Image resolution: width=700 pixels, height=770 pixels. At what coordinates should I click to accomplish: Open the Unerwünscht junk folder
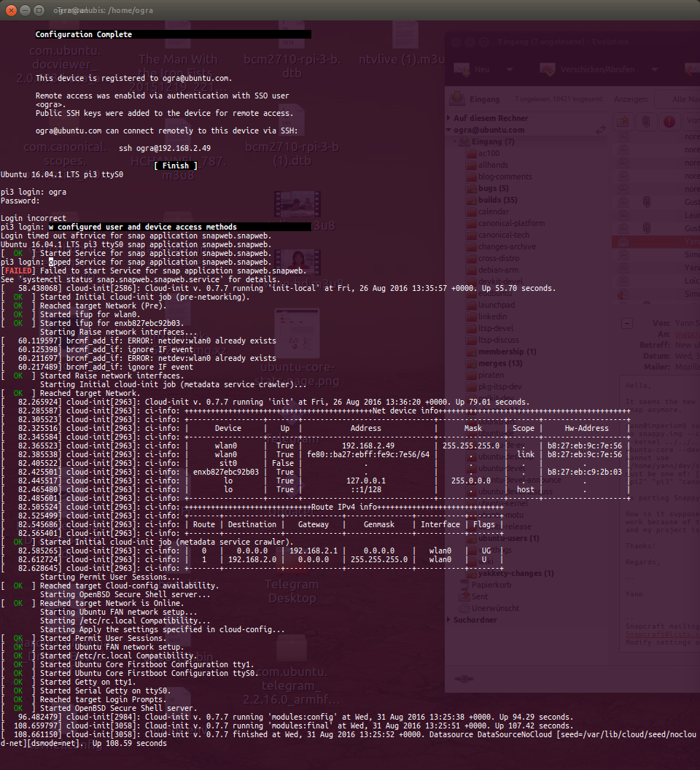pos(496,608)
